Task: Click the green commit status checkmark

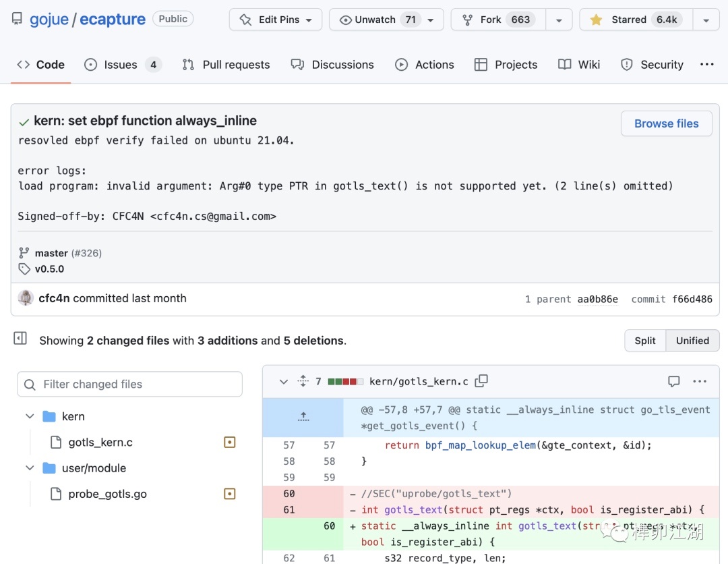Action: click(24, 122)
